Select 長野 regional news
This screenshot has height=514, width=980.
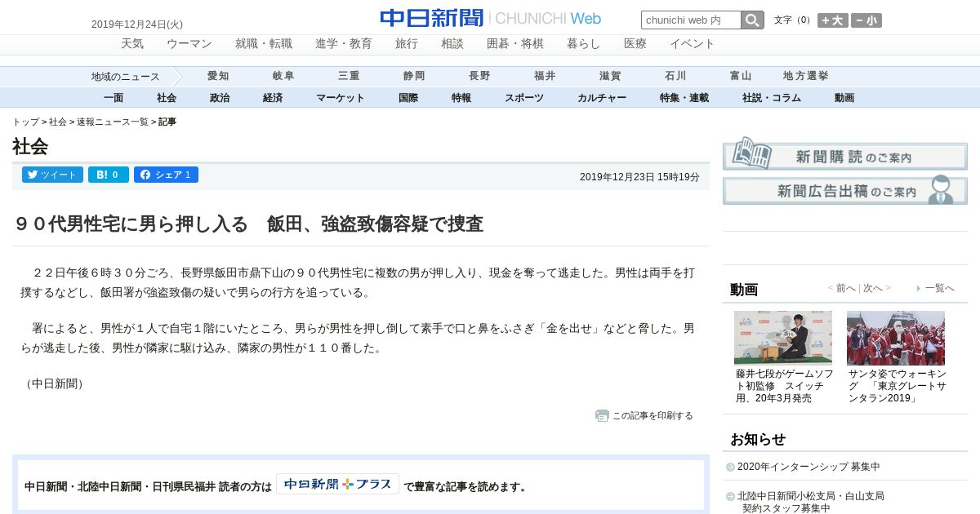[x=479, y=76]
